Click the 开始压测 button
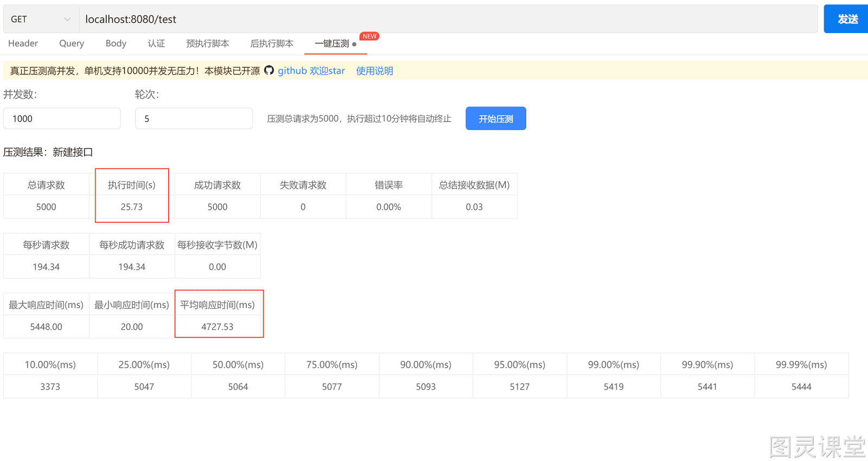868x461 pixels. point(496,118)
